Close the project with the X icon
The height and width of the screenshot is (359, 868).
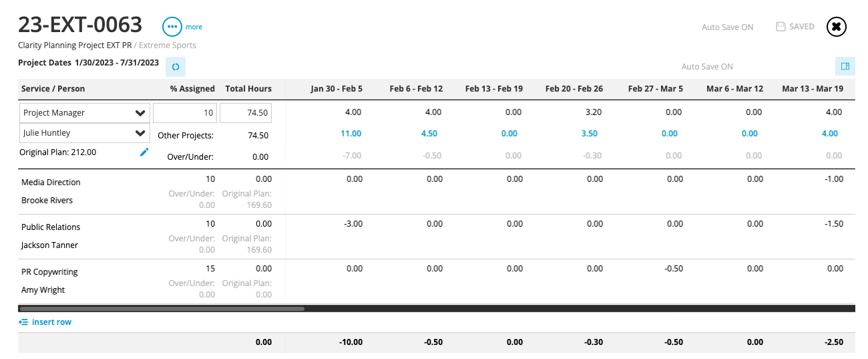(837, 27)
